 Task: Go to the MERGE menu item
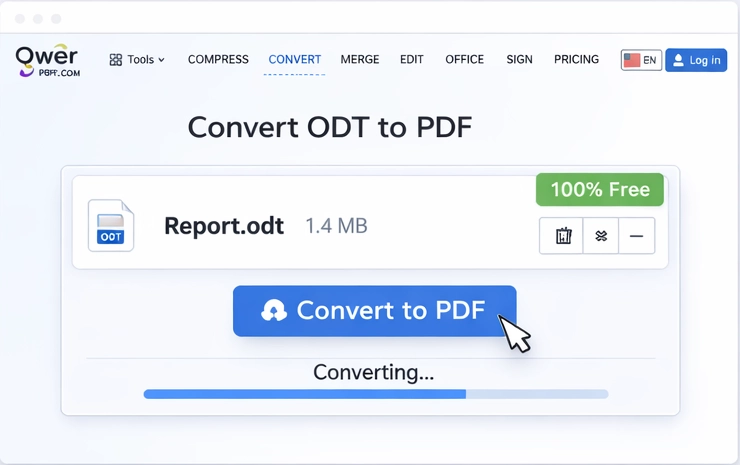(x=360, y=59)
